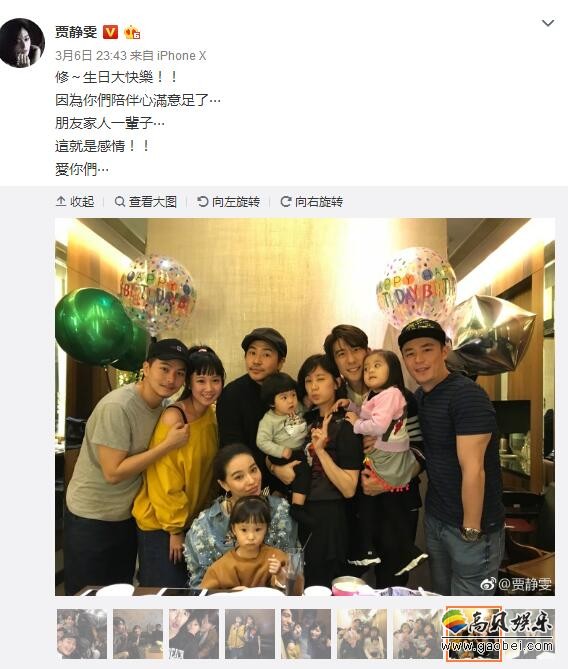The height and width of the screenshot is (669, 568).
Task: Click the large birthday group photo
Action: click(x=305, y=407)
